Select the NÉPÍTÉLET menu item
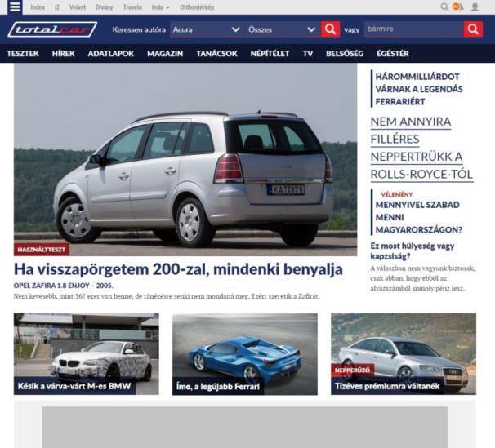 coord(270,54)
